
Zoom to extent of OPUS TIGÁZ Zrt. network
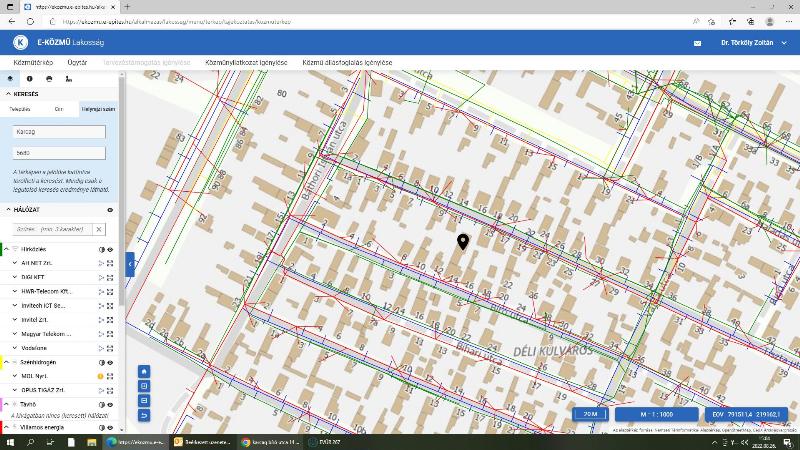tap(110, 391)
